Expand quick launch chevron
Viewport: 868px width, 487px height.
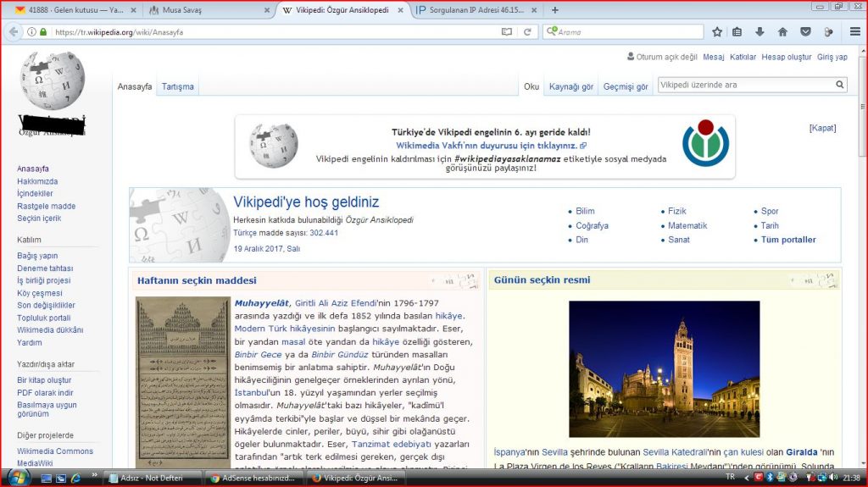tap(94, 475)
